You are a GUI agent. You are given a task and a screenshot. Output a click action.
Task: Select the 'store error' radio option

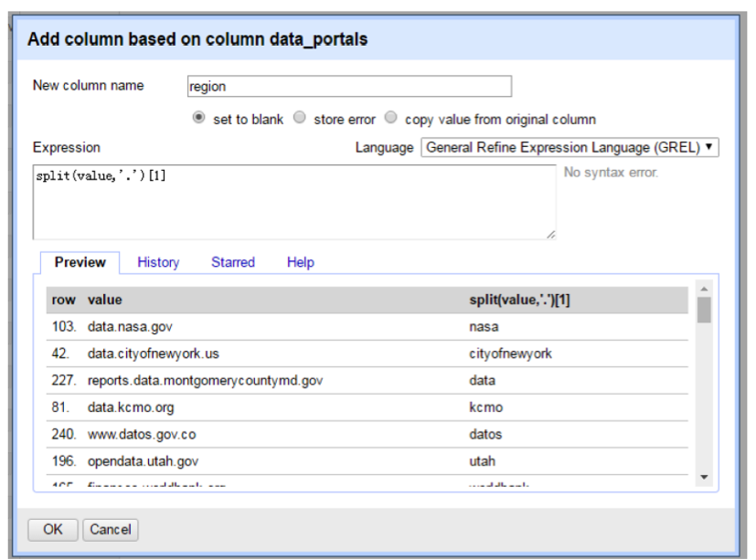click(x=300, y=118)
